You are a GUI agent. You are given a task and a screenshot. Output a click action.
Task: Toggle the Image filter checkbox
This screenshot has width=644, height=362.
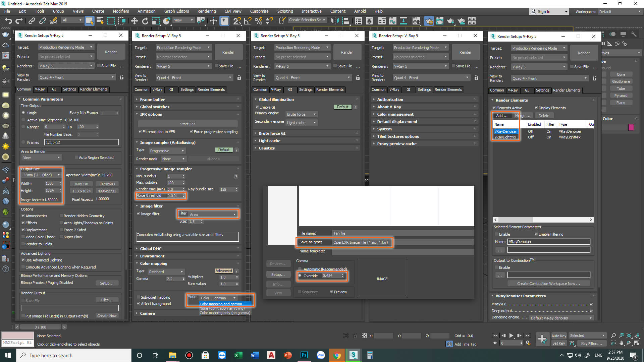tap(139, 214)
